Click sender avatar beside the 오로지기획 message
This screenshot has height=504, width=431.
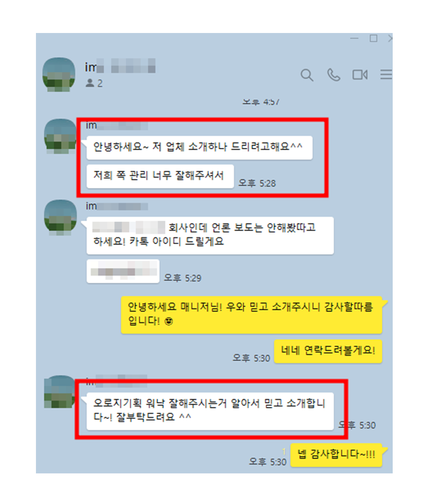(x=60, y=392)
